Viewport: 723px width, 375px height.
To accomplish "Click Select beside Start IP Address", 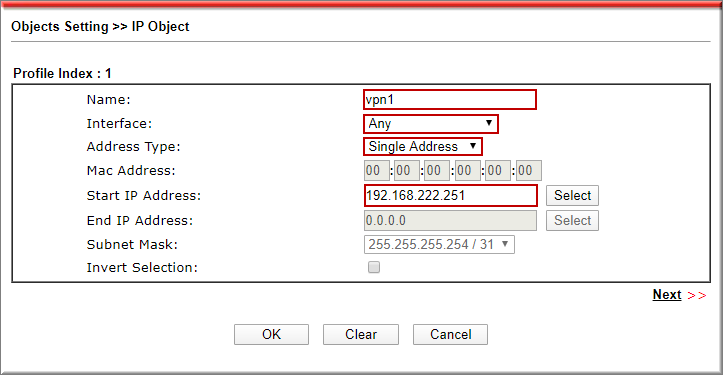I will point(572,196).
